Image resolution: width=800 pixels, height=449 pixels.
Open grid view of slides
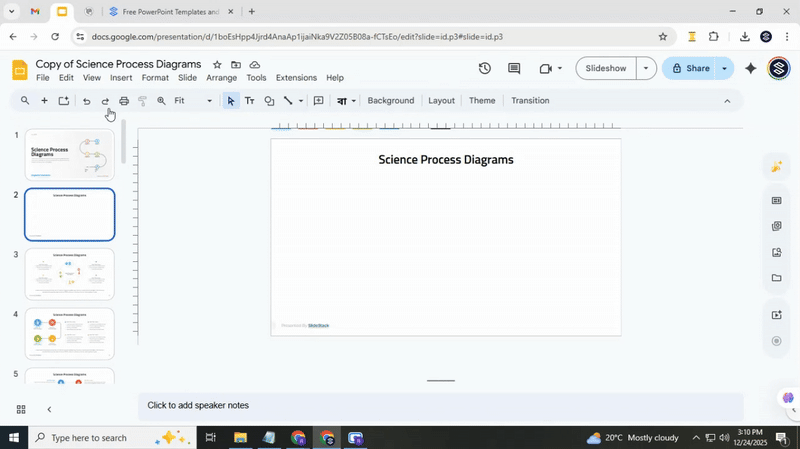(20, 409)
